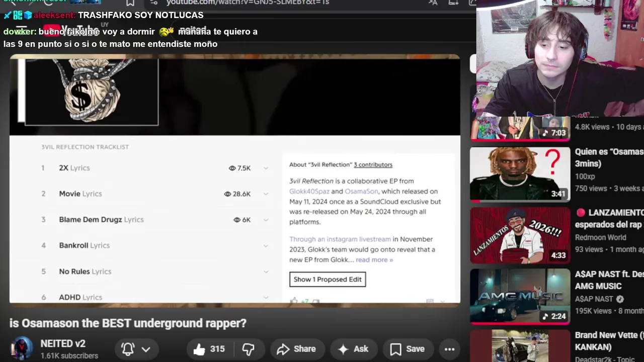644x362 pixels.
Task: Click the 28.6K views eye icon
Action: pos(227,194)
